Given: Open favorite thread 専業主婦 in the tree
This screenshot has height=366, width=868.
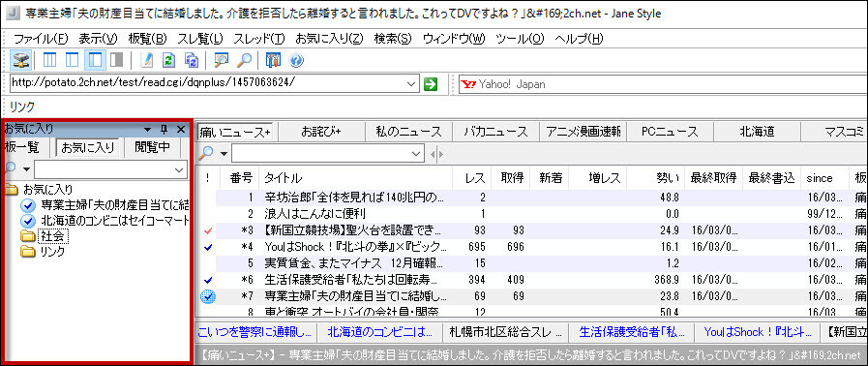Looking at the screenshot, I should pos(115,206).
